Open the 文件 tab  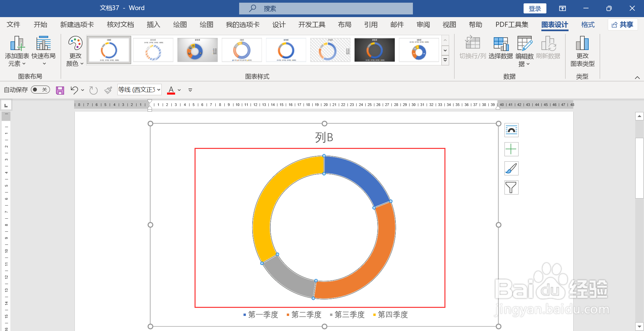click(x=13, y=24)
